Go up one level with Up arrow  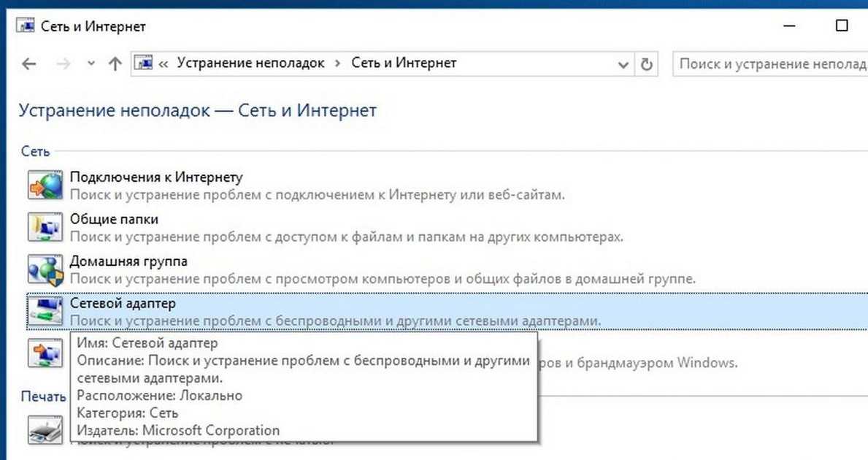[115, 64]
